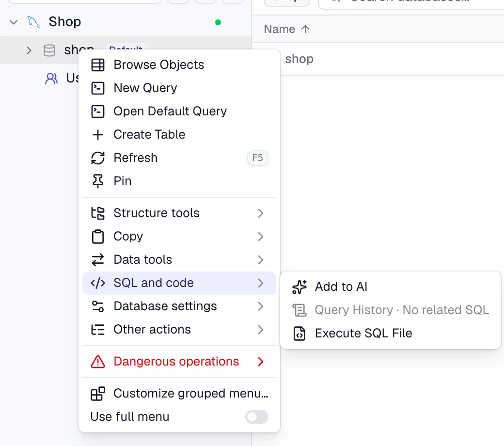The width and height of the screenshot is (504, 446).
Task: Select the shop row in database list
Action: pos(392,59)
